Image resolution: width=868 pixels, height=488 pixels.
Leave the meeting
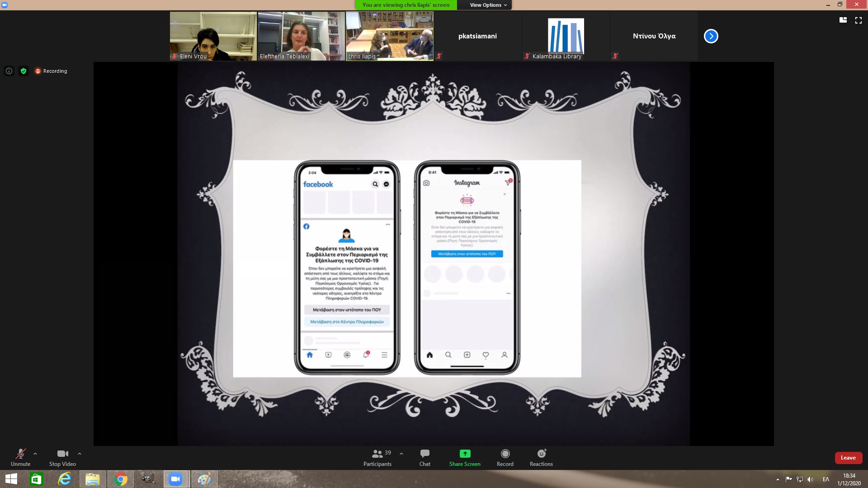point(848,458)
